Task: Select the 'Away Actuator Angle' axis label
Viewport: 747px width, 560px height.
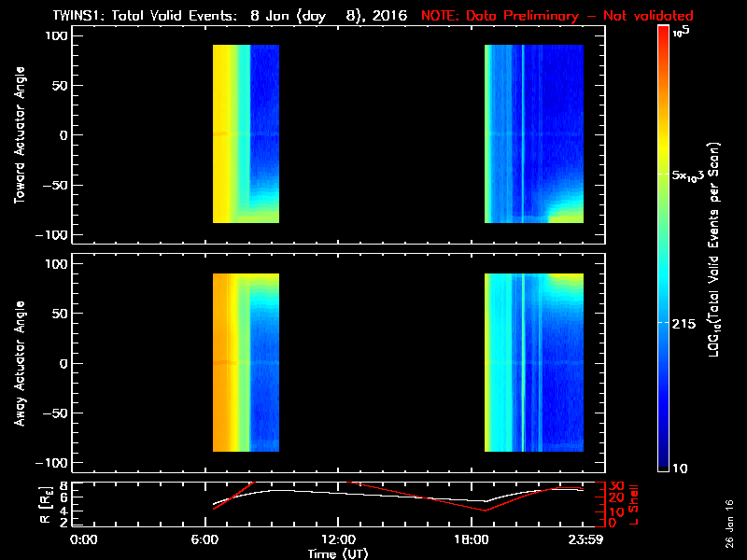Action: click(x=20, y=363)
